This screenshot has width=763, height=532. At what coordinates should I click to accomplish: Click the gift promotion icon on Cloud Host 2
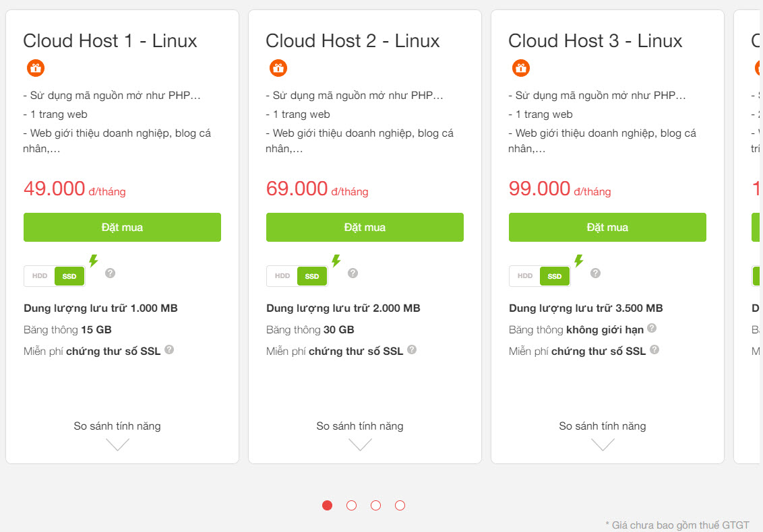278,67
